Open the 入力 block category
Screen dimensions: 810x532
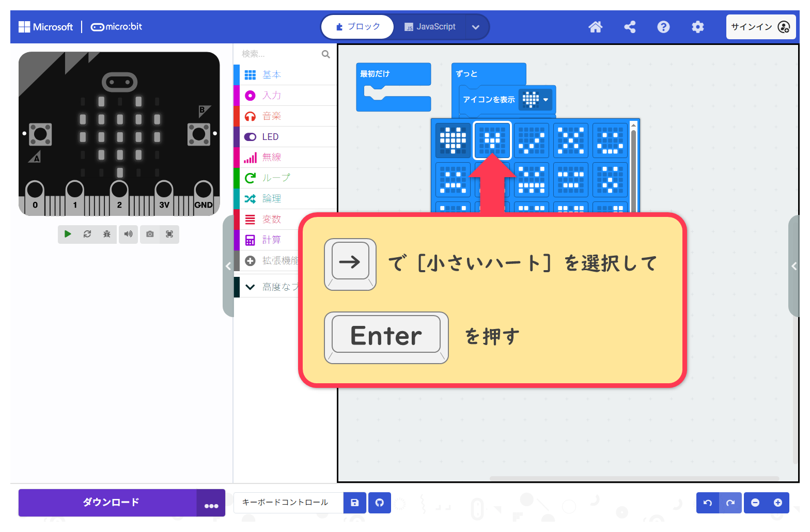pos(286,96)
